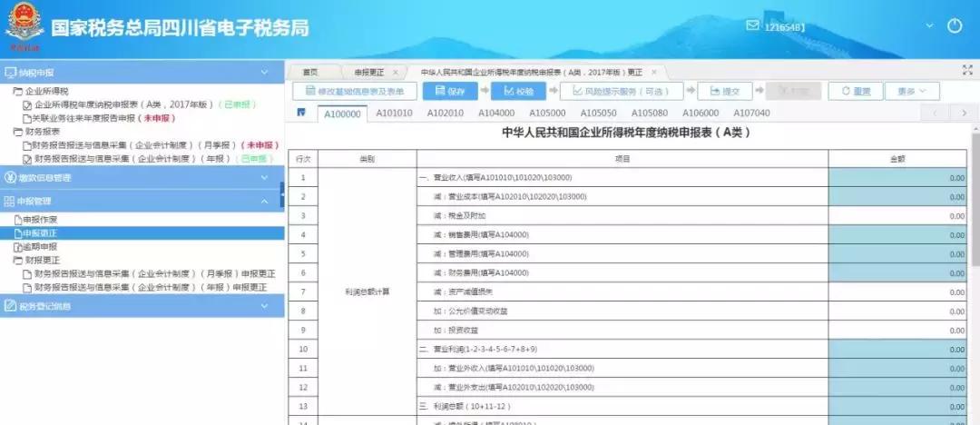Click the 申报管理 grid icon

10,202
